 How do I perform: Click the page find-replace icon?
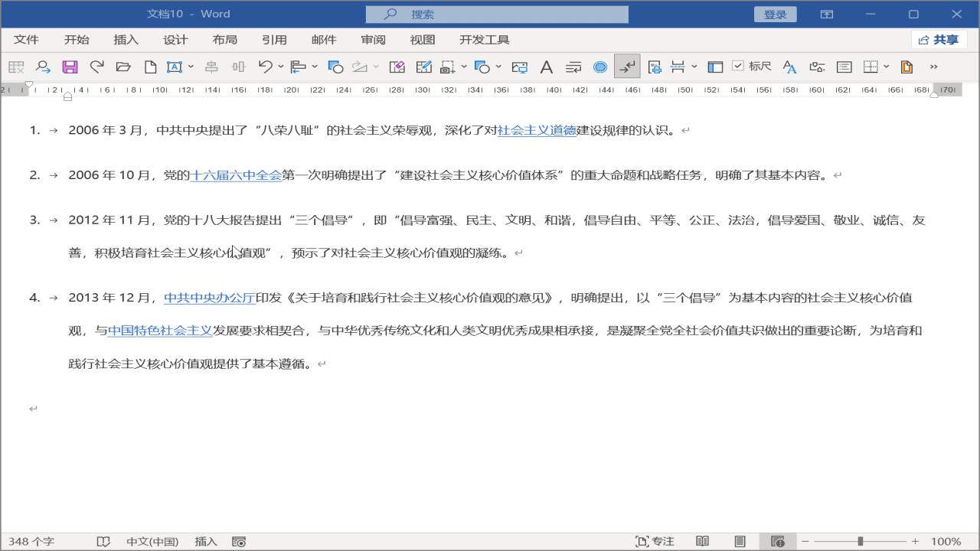(x=655, y=67)
